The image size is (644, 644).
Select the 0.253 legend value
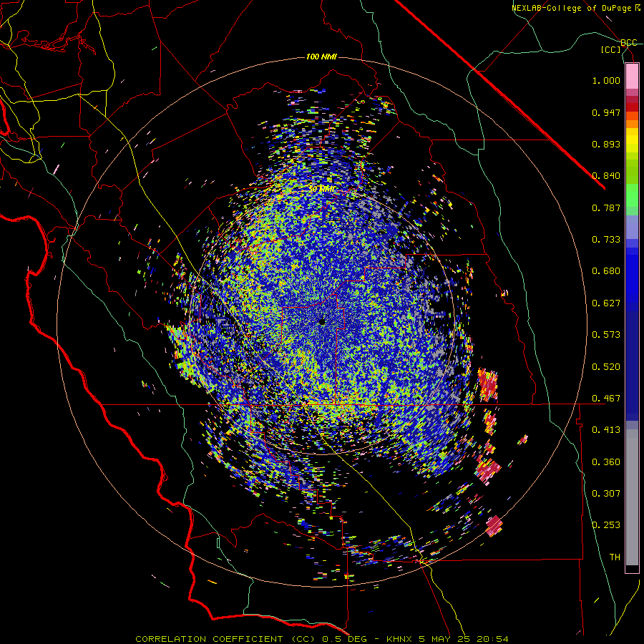[x=606, y=525]
